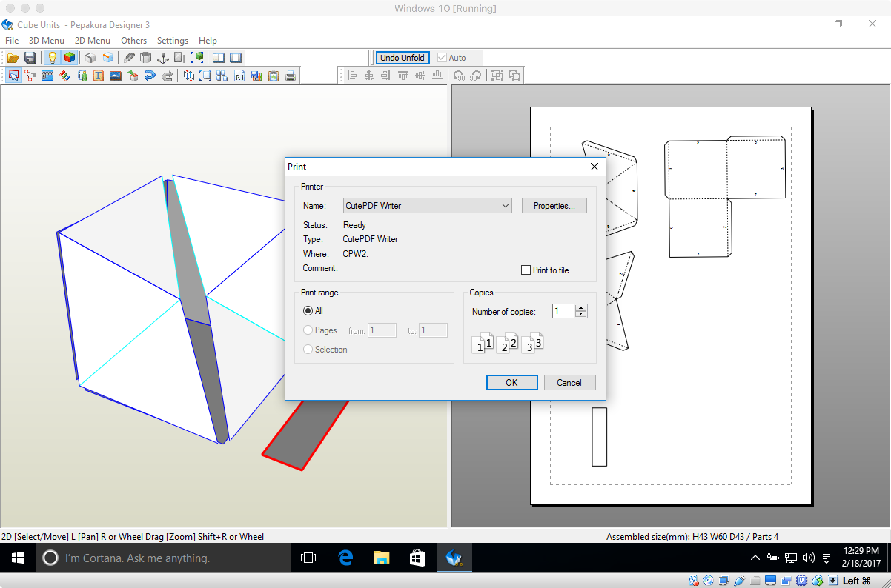This screenshot has width=891, height=588.
Task: Select the All pages radio button
Action: coord(308,310)
